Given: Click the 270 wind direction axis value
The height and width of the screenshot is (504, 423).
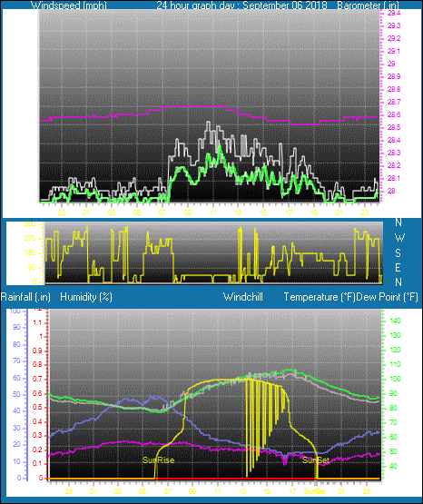Looking at the screenshot, I should 30,239.
